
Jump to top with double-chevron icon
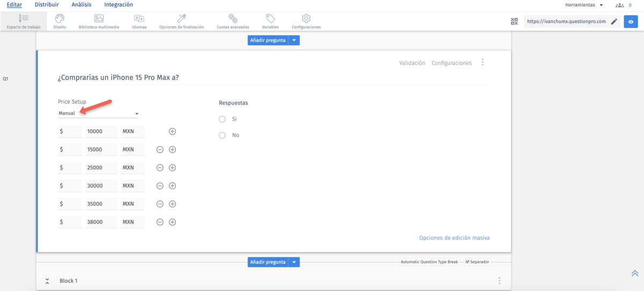(635, 273)
